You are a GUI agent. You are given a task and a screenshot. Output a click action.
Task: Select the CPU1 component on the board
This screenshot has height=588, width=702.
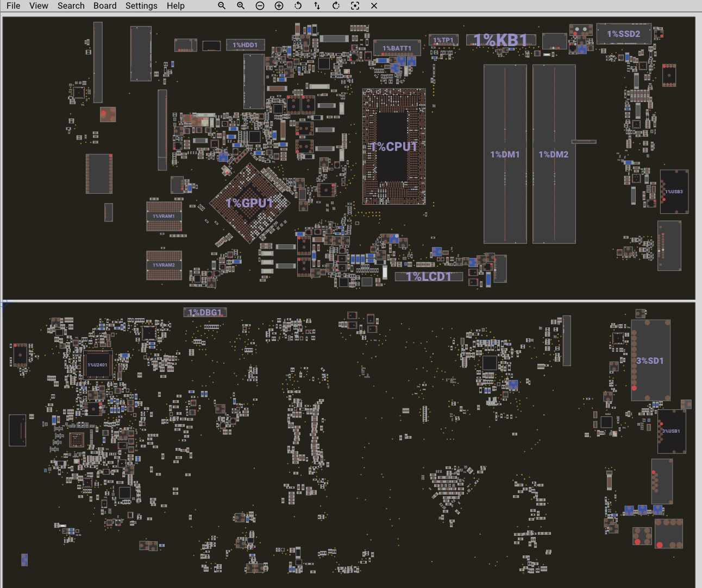pos(393,147)
